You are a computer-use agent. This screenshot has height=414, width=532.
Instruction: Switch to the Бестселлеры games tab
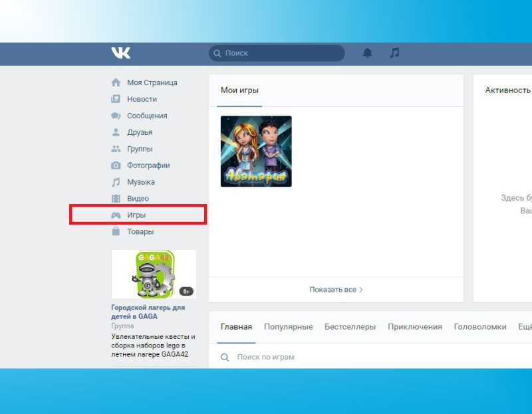pos(350,327)
